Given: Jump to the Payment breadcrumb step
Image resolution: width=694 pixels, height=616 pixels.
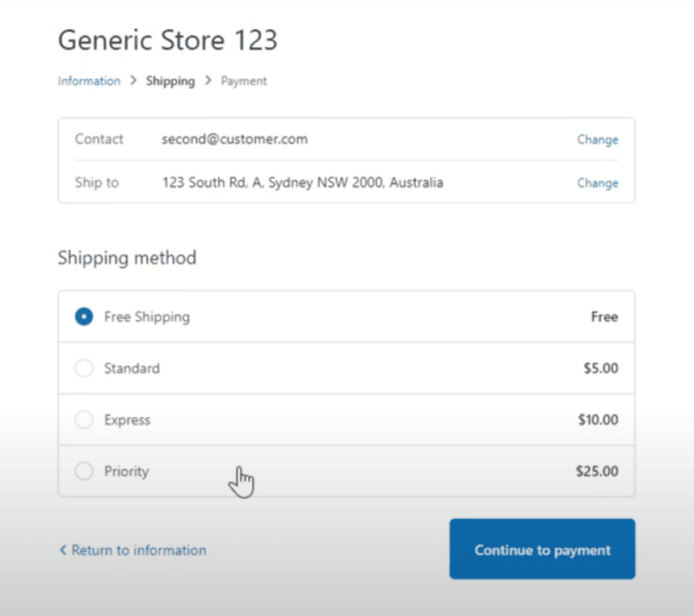Looking at the screenshot, I should pos(244,81).
